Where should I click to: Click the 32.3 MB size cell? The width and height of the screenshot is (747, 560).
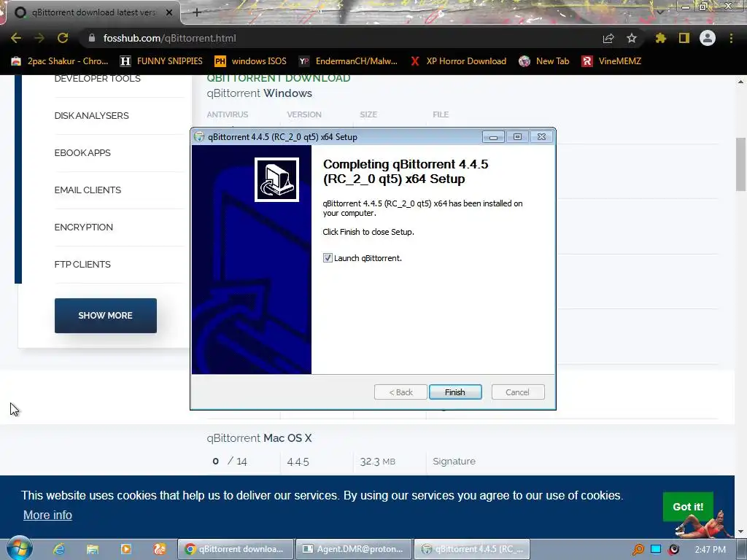point(377,462)
